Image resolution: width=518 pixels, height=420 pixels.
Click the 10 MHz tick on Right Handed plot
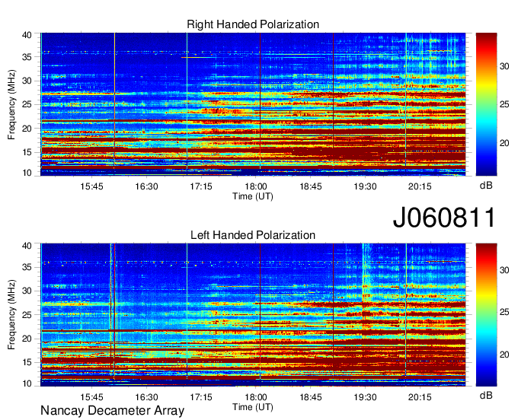27,173
